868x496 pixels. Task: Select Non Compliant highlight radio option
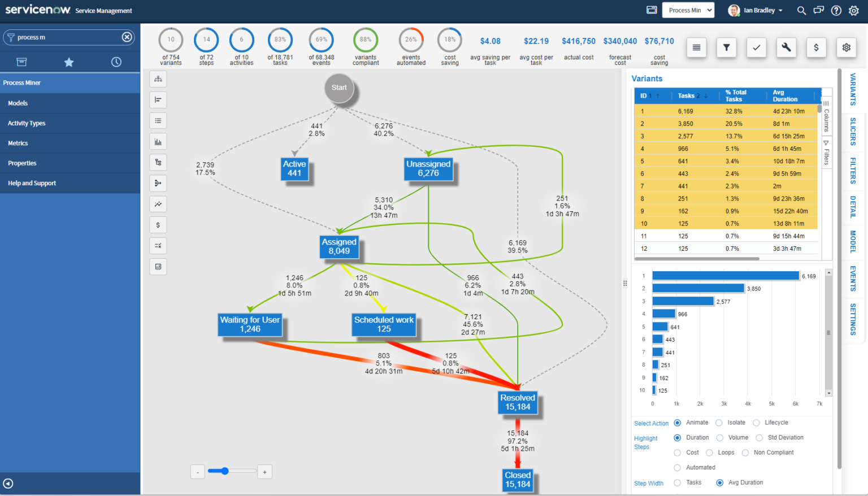[745, 453]
